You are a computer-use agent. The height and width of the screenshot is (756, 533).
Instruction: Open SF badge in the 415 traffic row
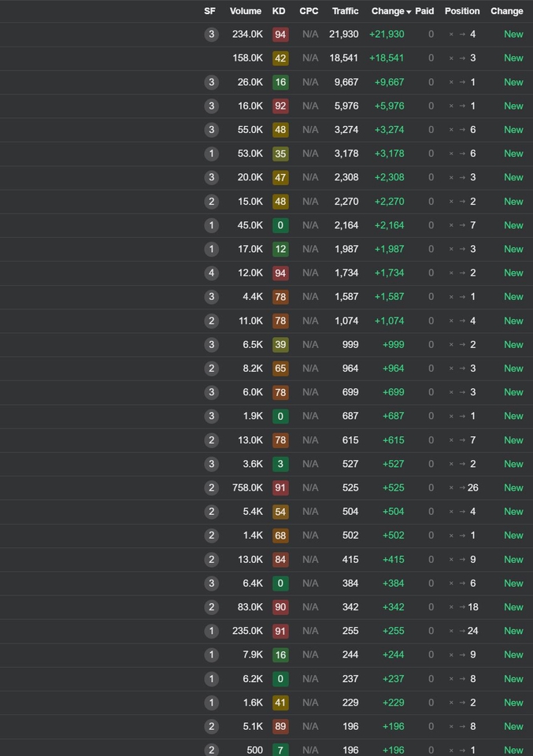point(211,559)
